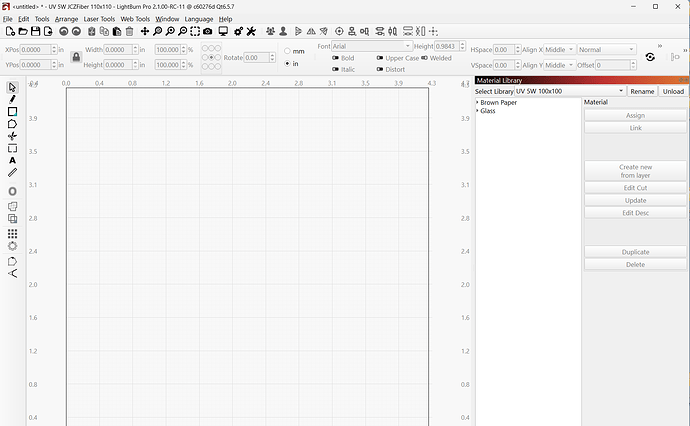Open the Web Tools menu
Viewport: 690px width, 426px height.
(135, 19)
